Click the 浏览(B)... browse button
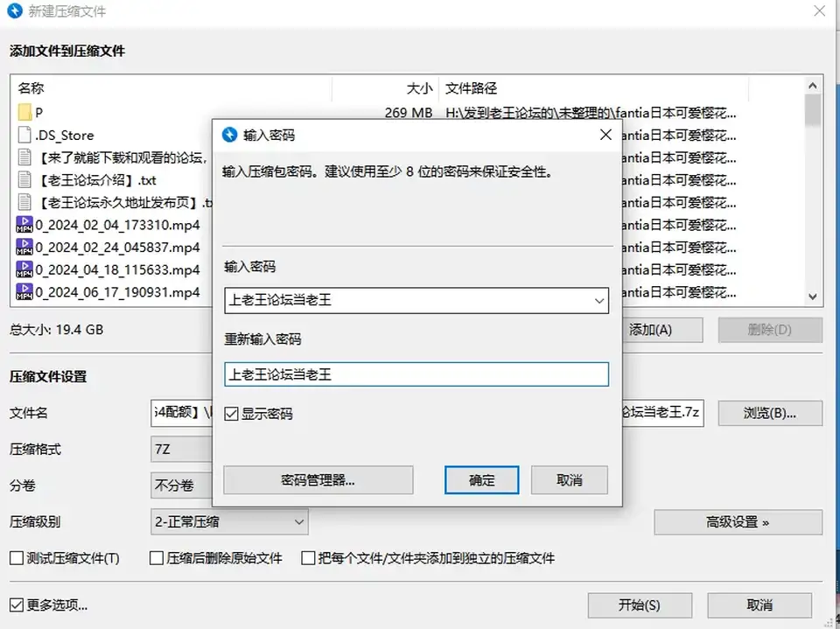840x629 pixels. click(770, 413)
